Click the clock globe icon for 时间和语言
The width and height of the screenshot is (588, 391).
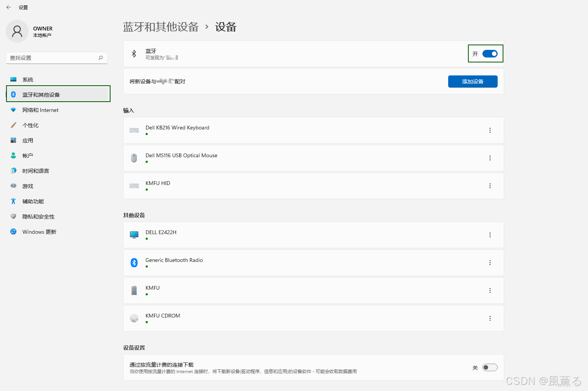point(13,171)
